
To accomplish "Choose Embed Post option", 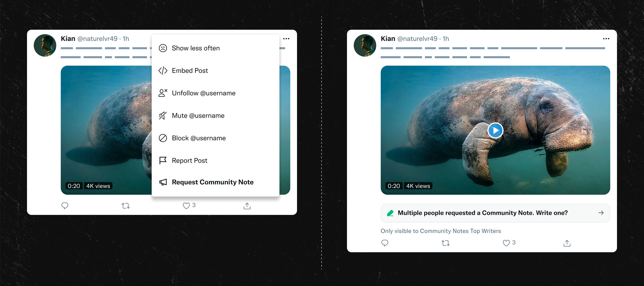I will 190,71.
